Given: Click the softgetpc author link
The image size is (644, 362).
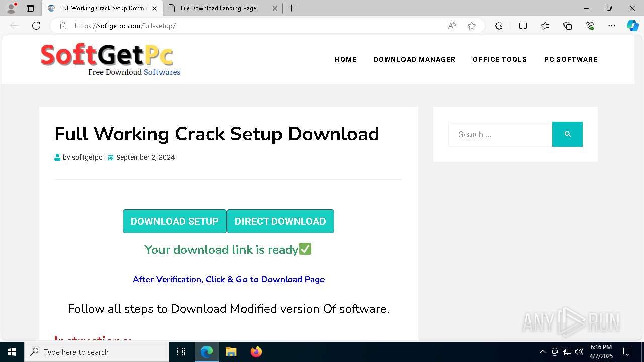Looking at the screenshot, I should coord(87,157).
